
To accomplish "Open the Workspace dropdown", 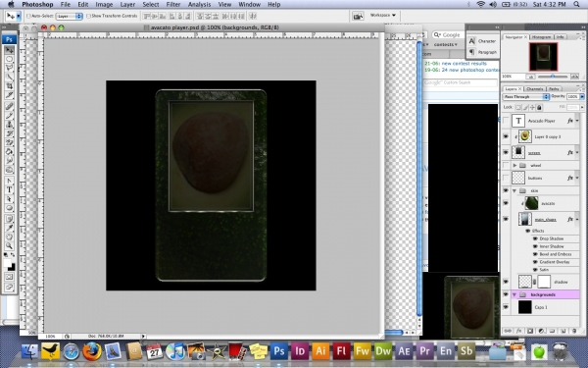I will (x=383, y=16).
